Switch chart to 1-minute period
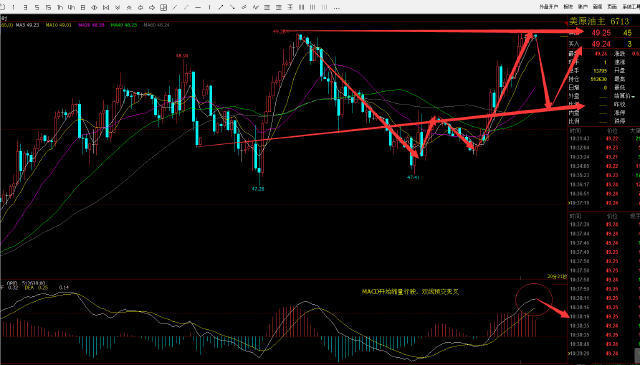Screen dimensions: 640x365 [x=13, y=7]
